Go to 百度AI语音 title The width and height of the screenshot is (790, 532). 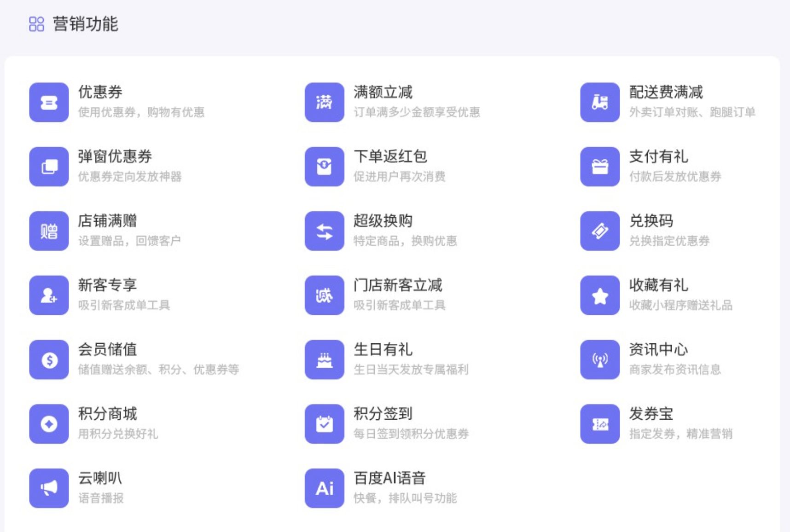pos(389,478)
